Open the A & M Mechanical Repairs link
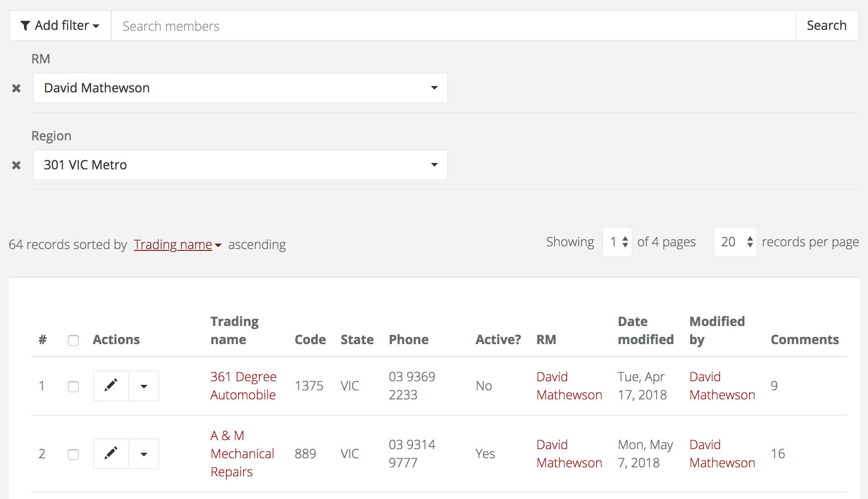 point(242,454)
